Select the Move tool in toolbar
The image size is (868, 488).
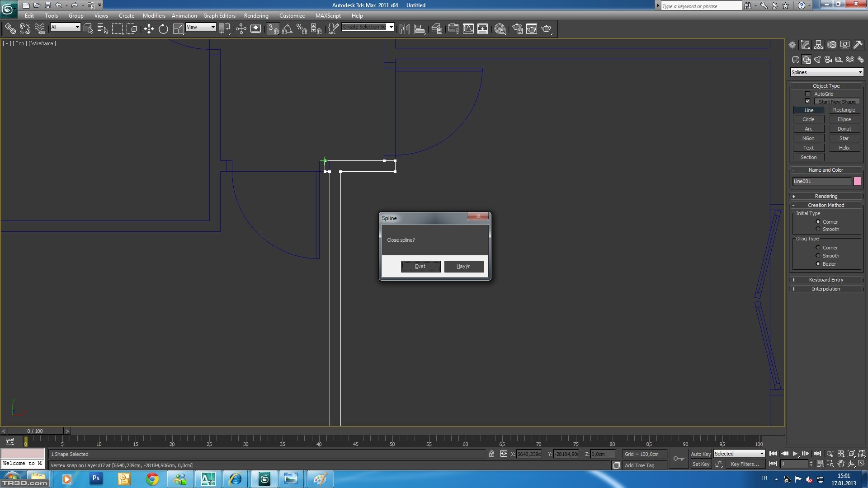pos(149,29)
